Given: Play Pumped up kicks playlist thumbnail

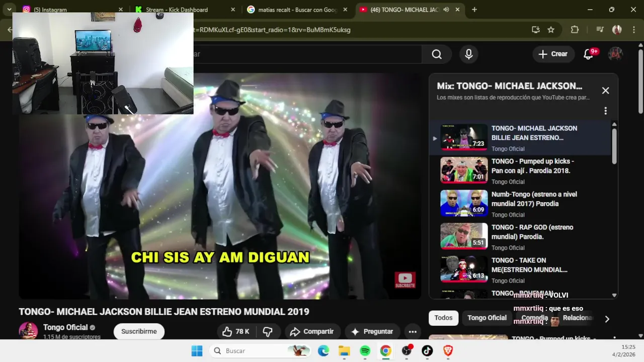Looking at the screenshot, I should click(x=464, y=169).
